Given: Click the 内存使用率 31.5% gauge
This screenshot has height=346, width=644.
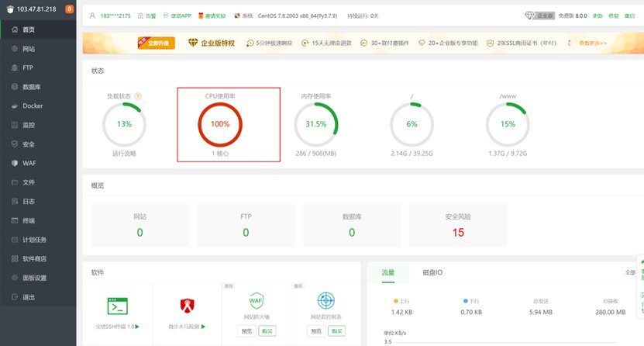Looking at the screenshot, I should coord(315,124).
